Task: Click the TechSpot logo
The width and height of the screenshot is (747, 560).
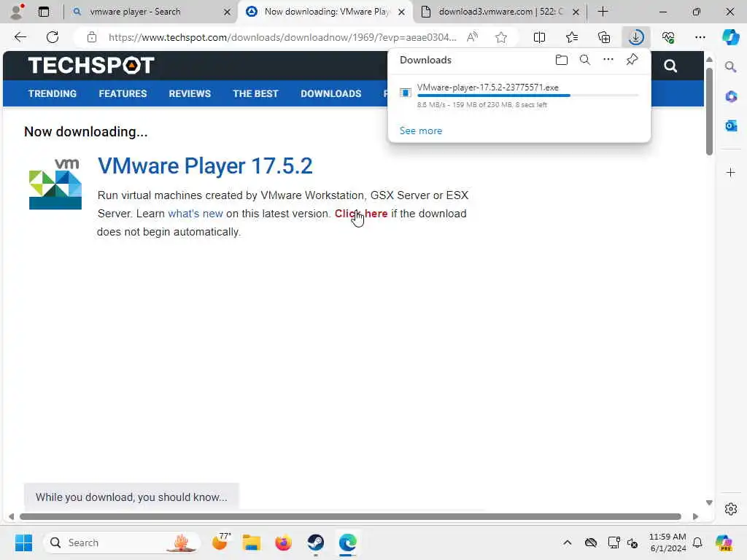Action: 91,65
